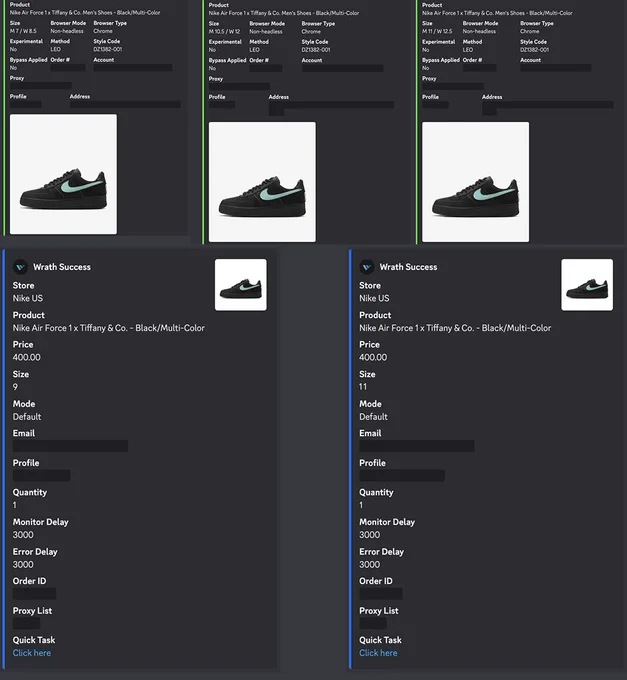Image resolution: width=627 pixels, height=680 pixels.
Task: Click size text M 11 / W 12.5
Action: (437, 32)
